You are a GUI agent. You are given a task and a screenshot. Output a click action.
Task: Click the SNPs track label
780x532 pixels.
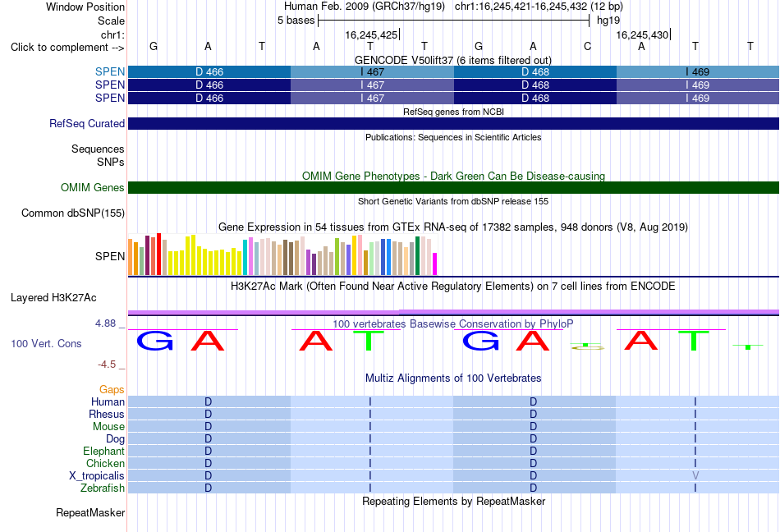pos(111,162)
